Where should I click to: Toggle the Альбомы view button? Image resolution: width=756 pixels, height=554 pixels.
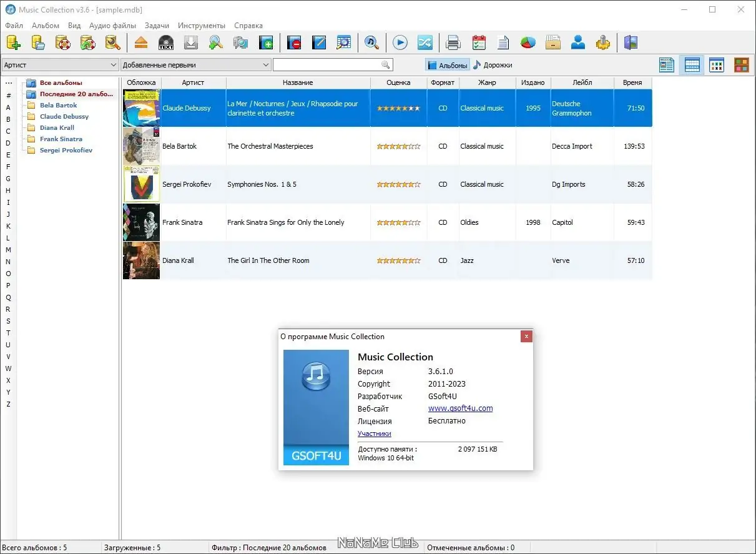[448, 65]
